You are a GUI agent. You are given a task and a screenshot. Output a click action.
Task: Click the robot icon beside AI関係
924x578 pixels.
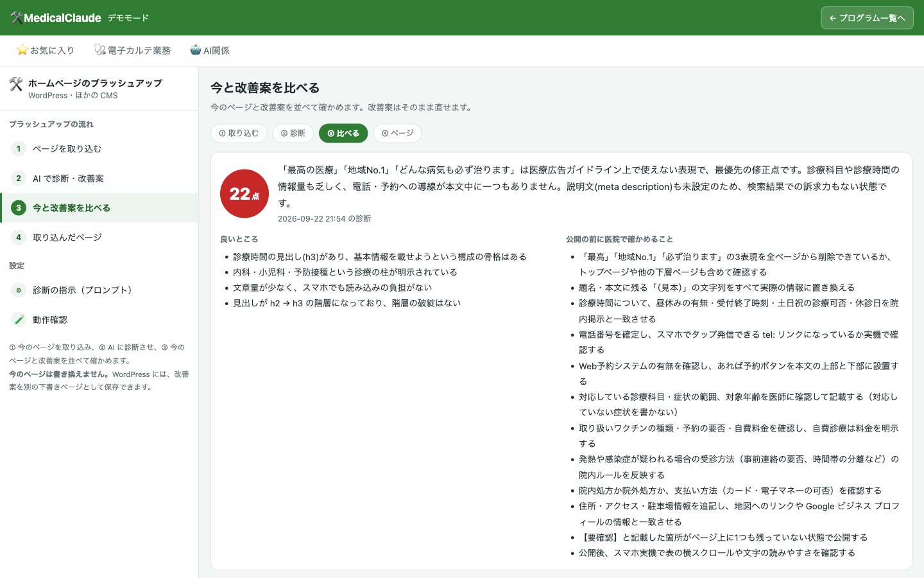(196, 50)
